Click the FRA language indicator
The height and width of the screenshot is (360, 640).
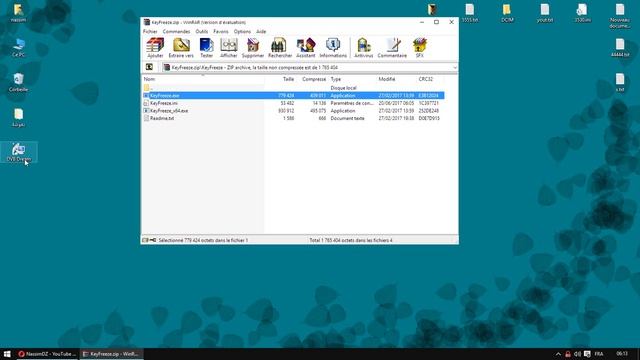pyautogui.click(x=599, y=354)
